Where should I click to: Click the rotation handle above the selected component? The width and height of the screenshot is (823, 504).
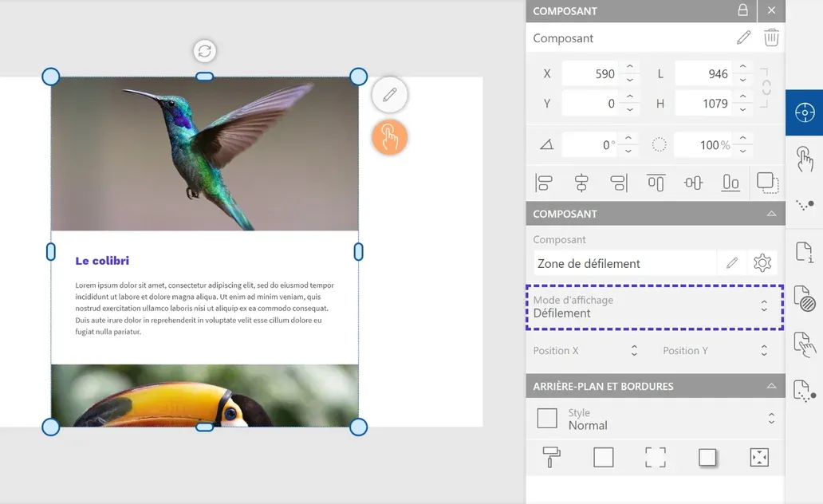[x=204, y=50]
